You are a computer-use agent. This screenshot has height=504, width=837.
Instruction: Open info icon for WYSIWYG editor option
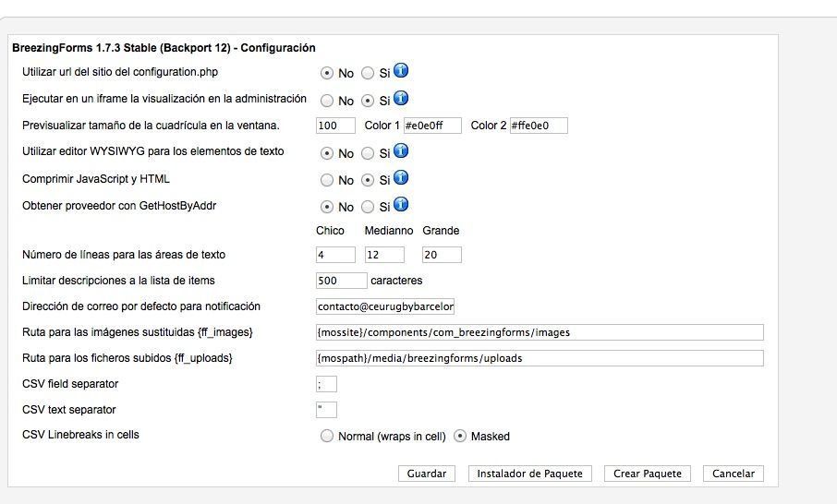pos(401,151)
